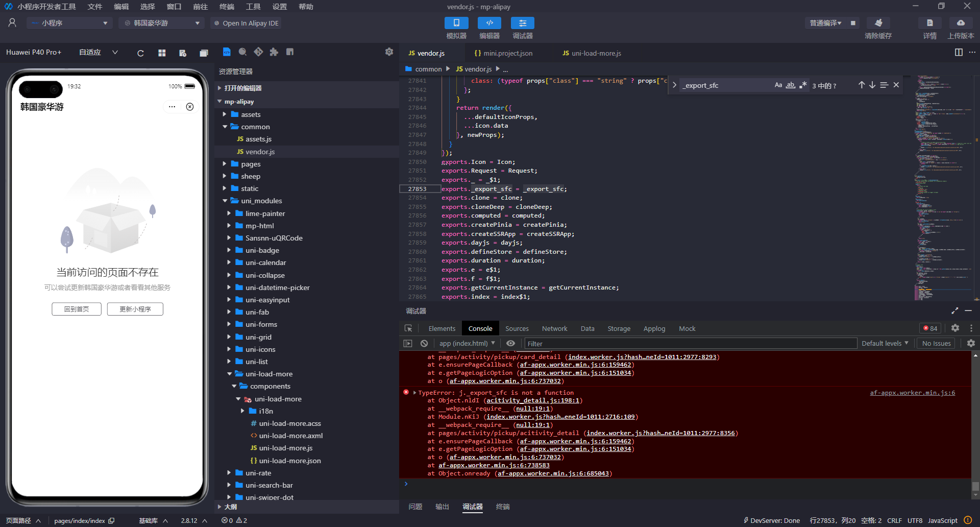Click the four-square grid icon in simulator toolbar

pos(162,53)
